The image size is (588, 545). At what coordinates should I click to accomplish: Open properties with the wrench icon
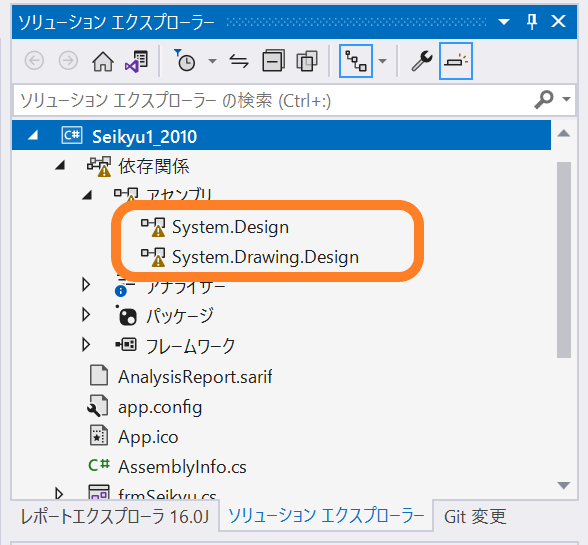[422, 61]
